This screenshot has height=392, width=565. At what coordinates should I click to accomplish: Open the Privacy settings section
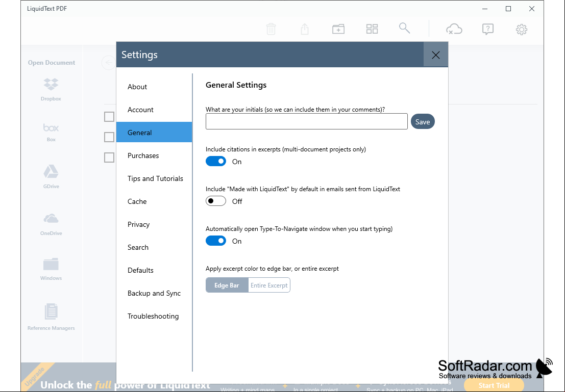pyautogui.click(x=154, y=225)
